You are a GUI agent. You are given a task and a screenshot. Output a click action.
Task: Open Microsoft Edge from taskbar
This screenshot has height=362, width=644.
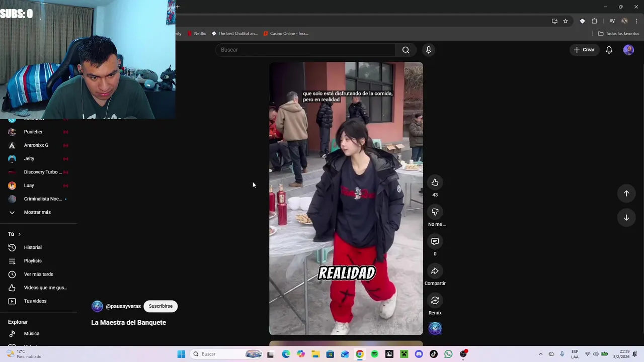pos(286,354)
